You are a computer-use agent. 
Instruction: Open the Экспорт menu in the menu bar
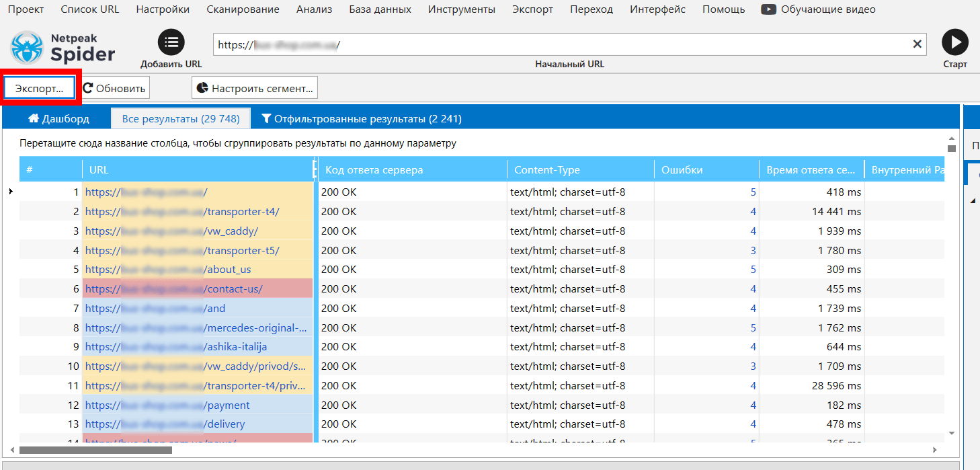pos(533,9)
